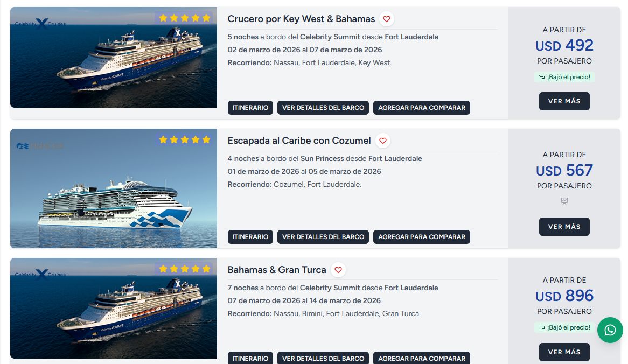This screenshot has height=364, width=628.
Task: Click star rating on Sun Princess image
Action: pyautogui.click(x=185, y=140)
